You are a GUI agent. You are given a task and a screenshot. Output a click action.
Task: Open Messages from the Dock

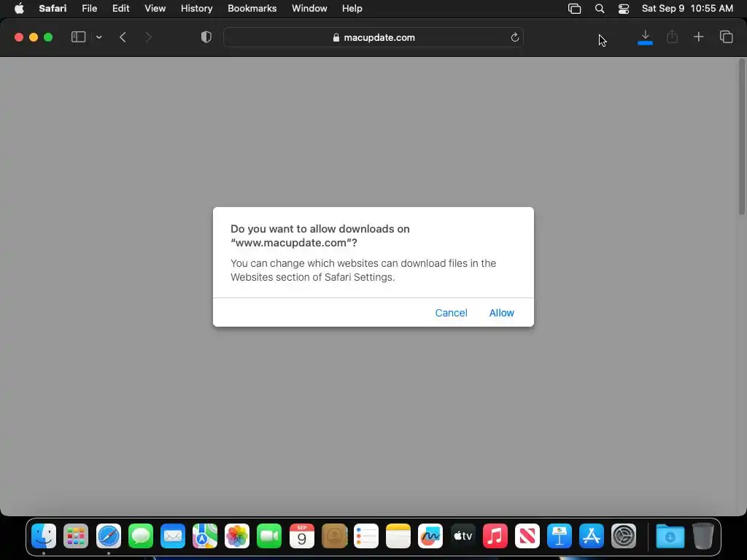tap(141, 536)
